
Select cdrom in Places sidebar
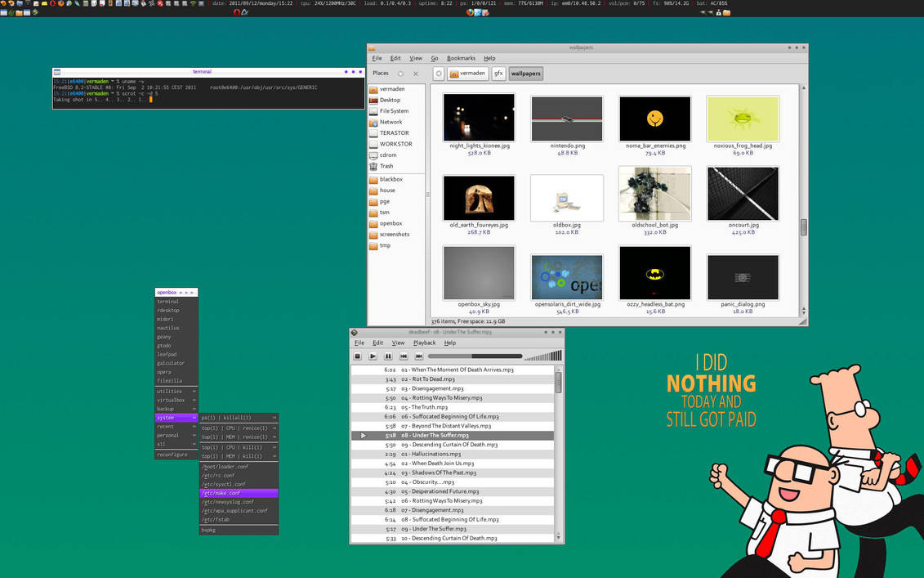(x=396, y=155)
